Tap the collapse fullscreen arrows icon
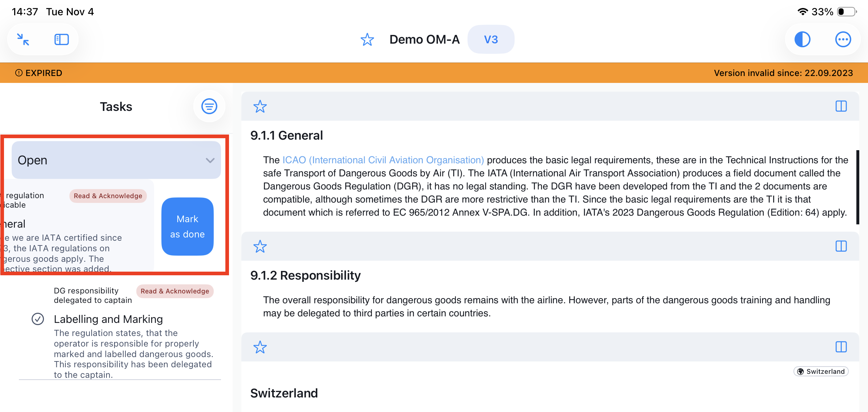The image size is (868, 412). (23, 39)
